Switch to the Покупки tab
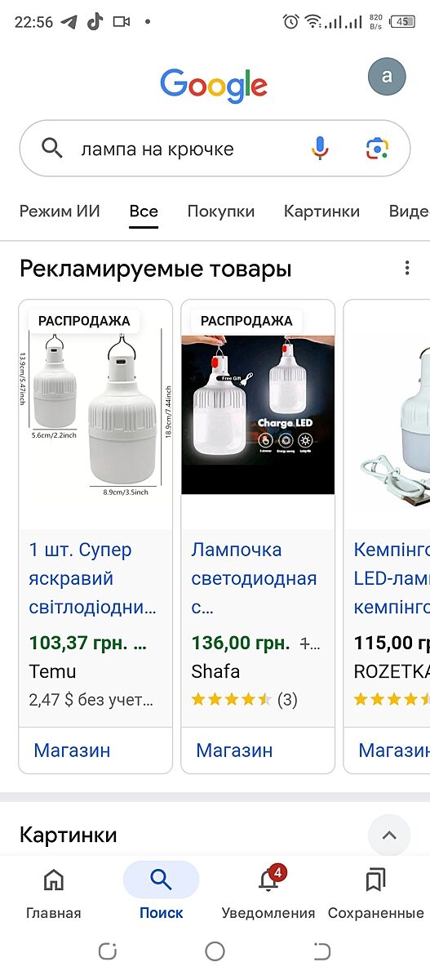This screenshot has height=980, width=430. [221, 212]
